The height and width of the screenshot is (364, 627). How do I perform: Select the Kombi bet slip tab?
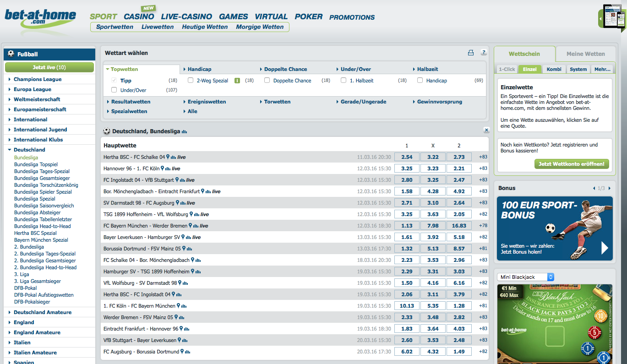(x=554, y=69)
